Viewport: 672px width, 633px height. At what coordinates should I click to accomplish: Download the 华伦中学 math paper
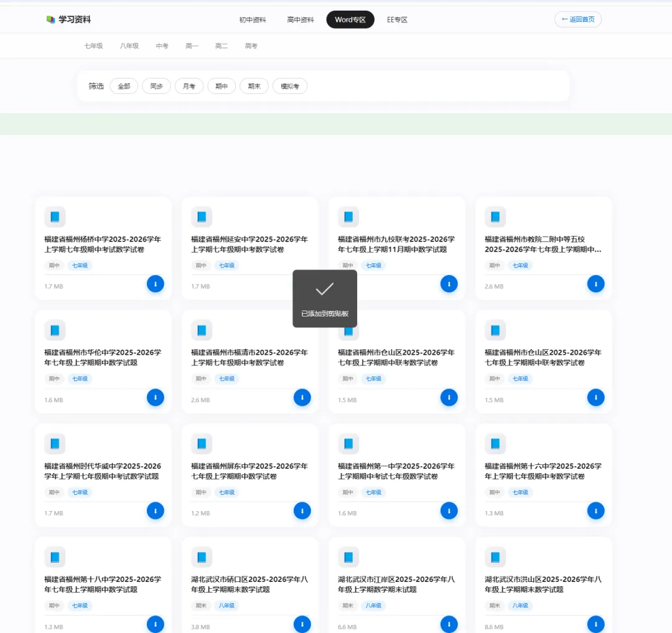pyautogui.click(x=155, y=397)
